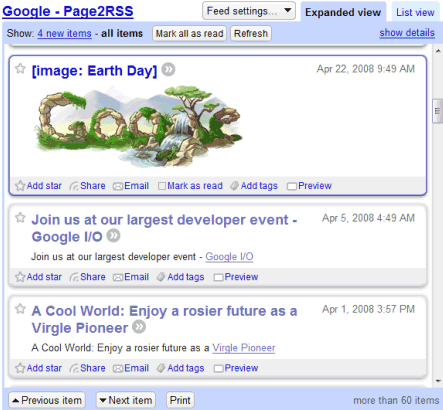Star the Earth Day item title star

(x=20, y=69)
